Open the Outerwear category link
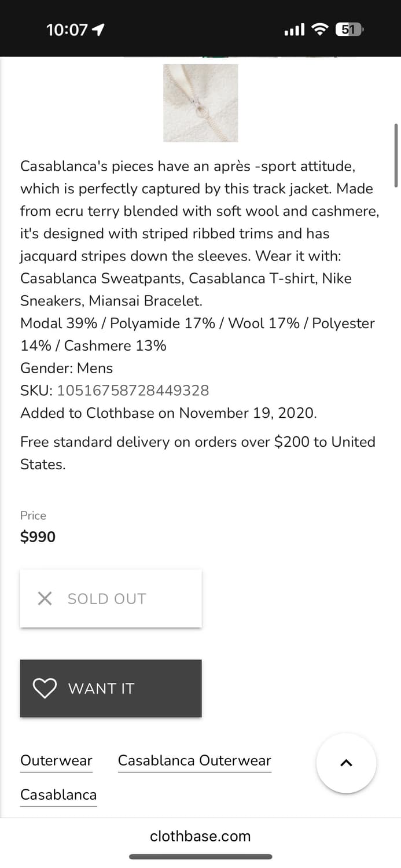401x868 pixels. (56, 760)
